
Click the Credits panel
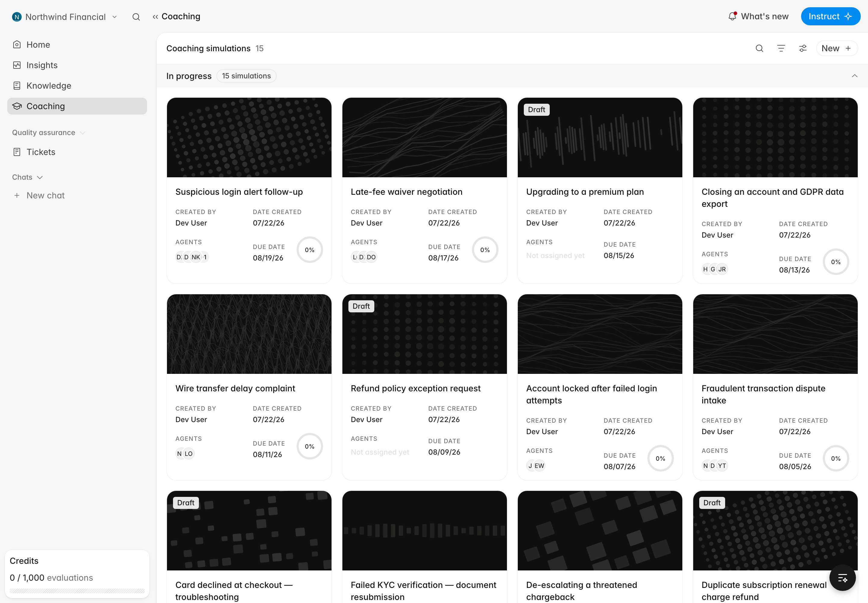[77, 573]
